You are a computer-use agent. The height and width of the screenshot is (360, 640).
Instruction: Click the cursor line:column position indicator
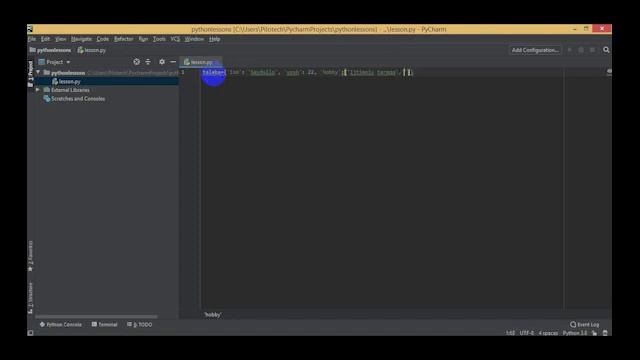tap(510, 333)
